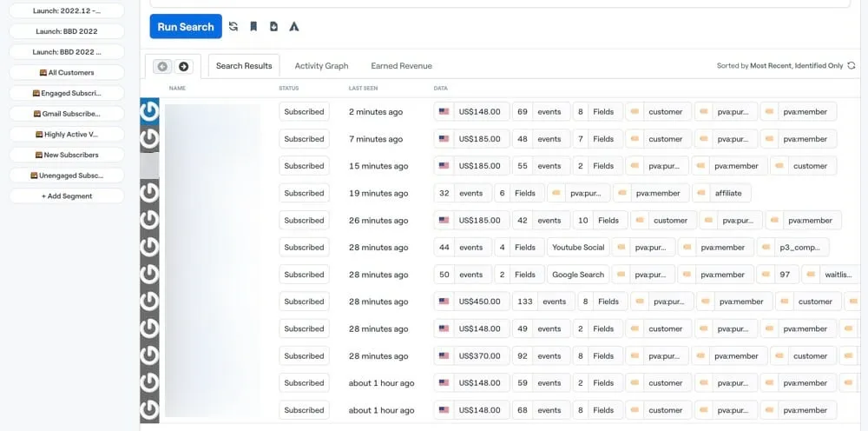Click + Add Segment button
The width and height of the screenshot is (868, 431).
point(67,196)
